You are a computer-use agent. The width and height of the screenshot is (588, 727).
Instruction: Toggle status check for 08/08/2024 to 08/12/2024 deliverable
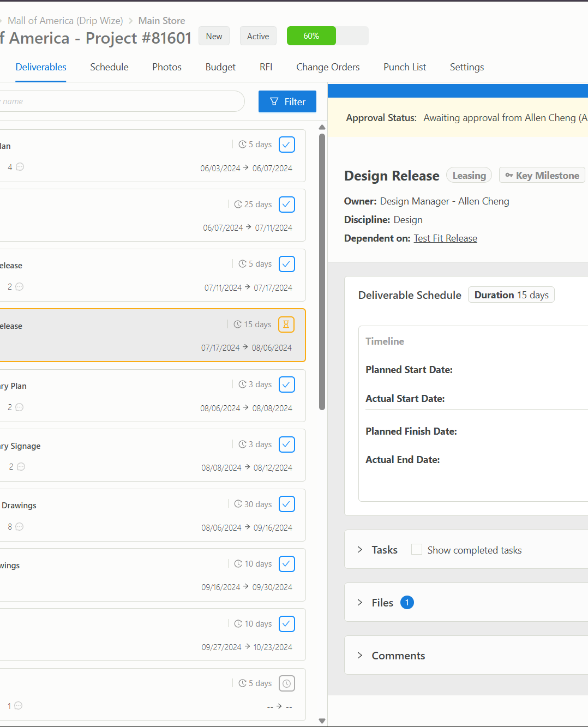click(287, 444)
